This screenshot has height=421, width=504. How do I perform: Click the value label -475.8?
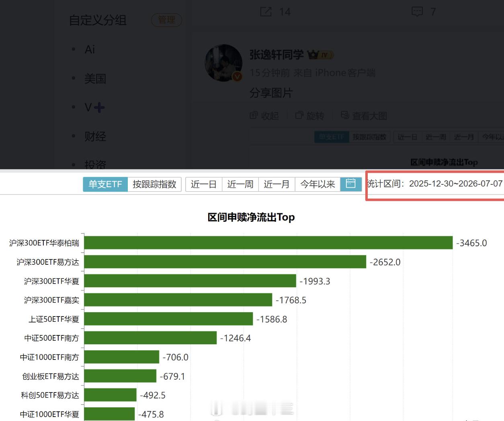coord(151,414)
